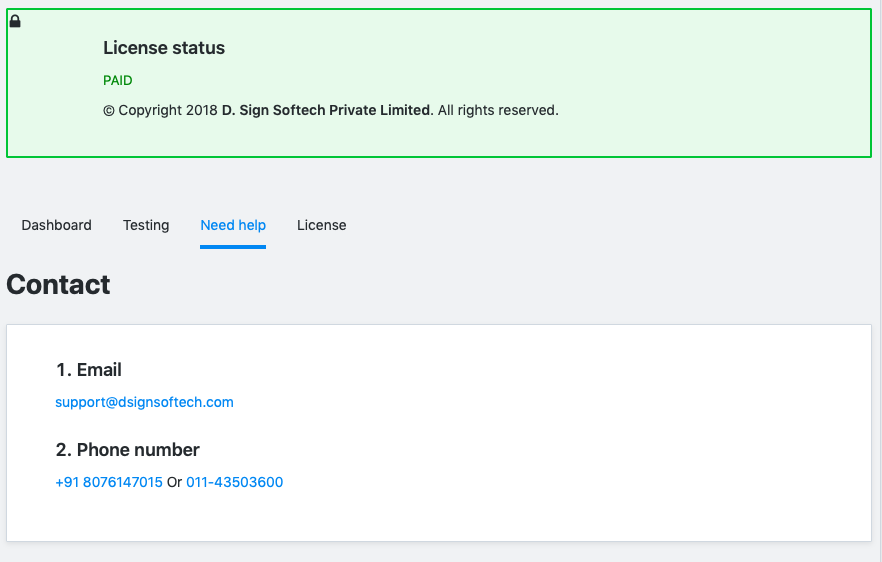Click the green PAID status label
The image size is (882, 562).
[x=118, y=80]
